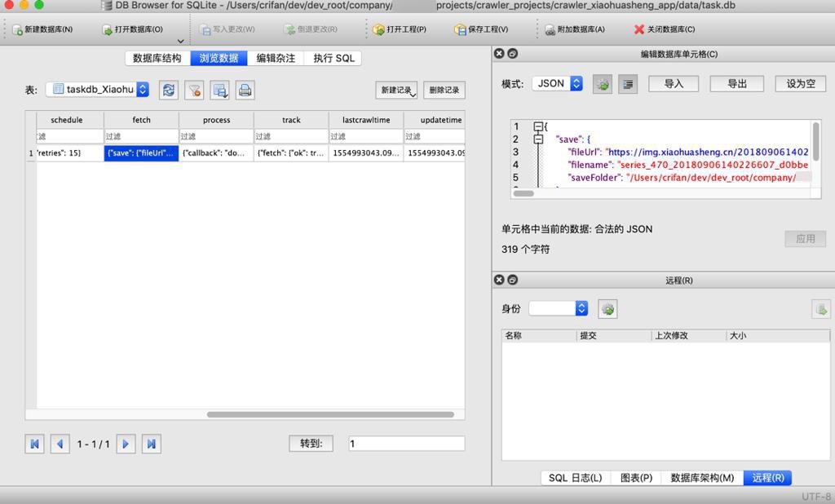Go to next record button
This screenshot has height=504, width=835.
[126, 444]
